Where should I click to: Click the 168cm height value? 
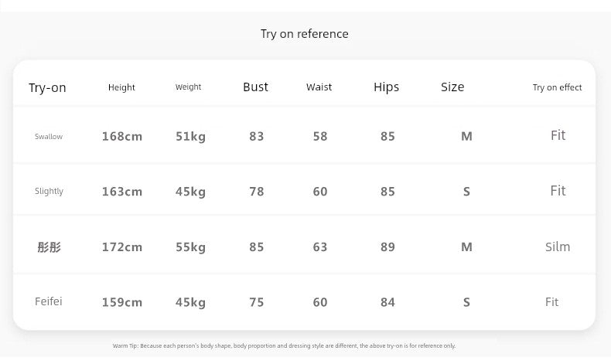tap(122, 137)
